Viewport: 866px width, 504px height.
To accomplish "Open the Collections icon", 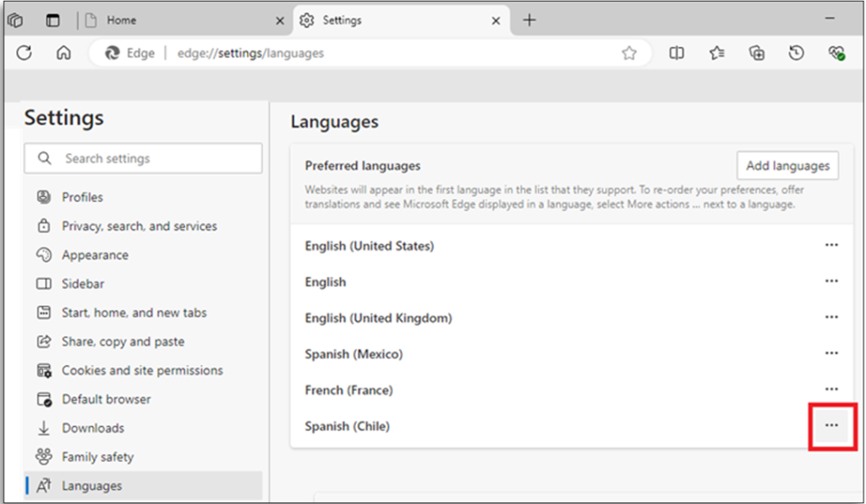I will pyautogui.click(x=757, y=53).
